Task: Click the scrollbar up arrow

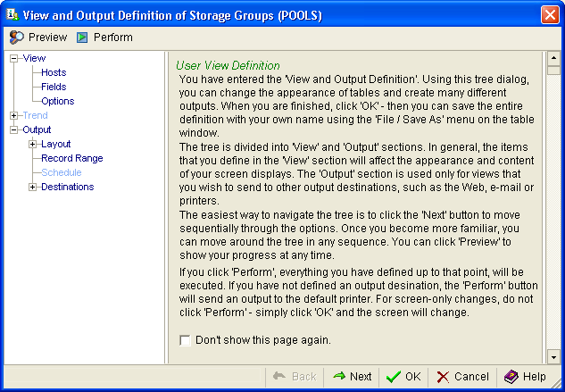Action: tap(553, 58)
